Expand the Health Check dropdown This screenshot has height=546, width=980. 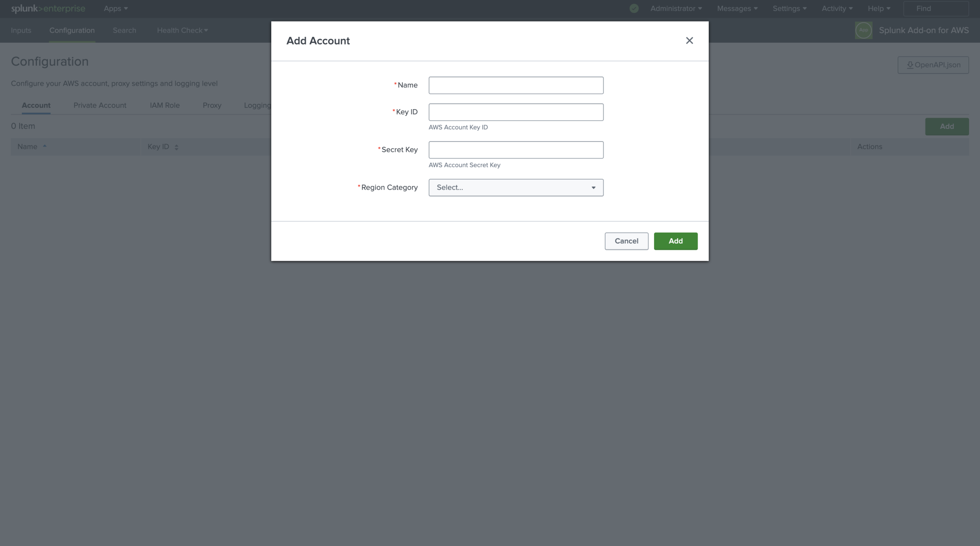coord(182,30)
